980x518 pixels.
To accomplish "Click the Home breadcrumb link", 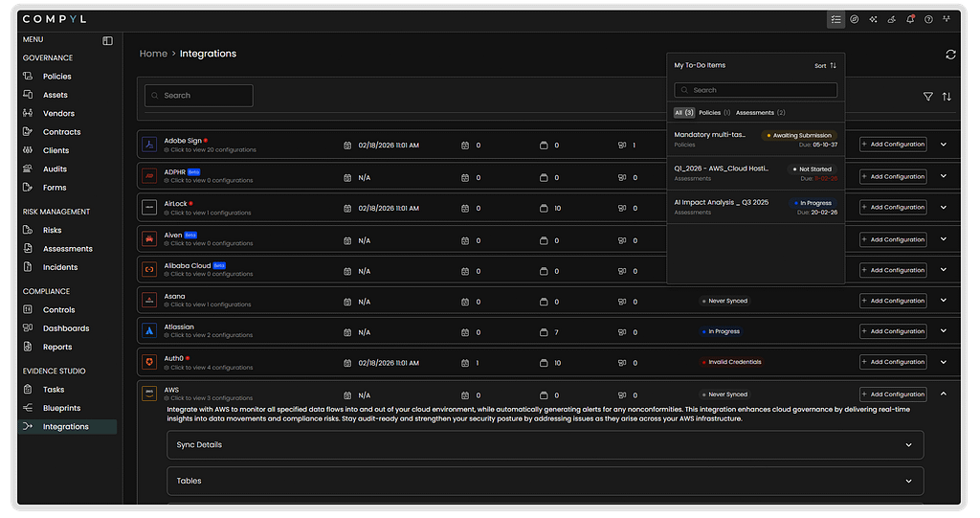I will point(153,54).
